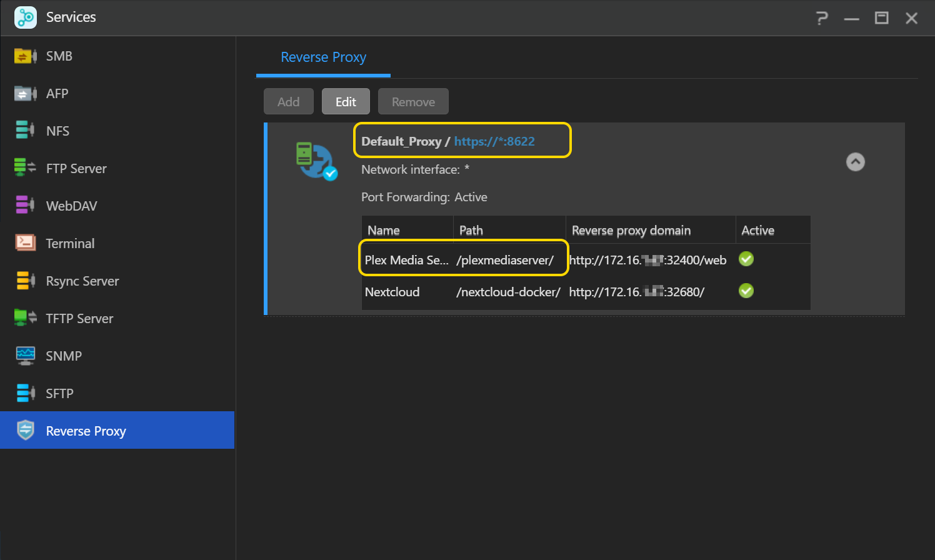Click the Port Forwarding: Active text

(x=424, y=197)
